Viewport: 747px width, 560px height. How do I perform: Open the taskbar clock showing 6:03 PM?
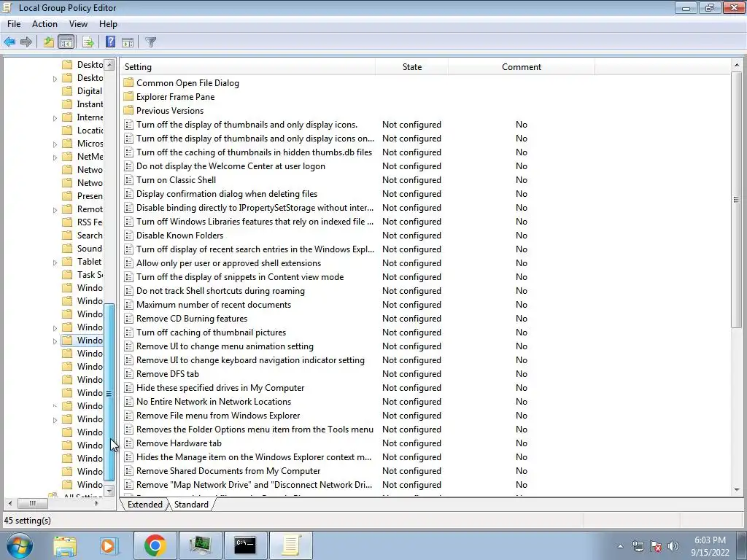710,546
